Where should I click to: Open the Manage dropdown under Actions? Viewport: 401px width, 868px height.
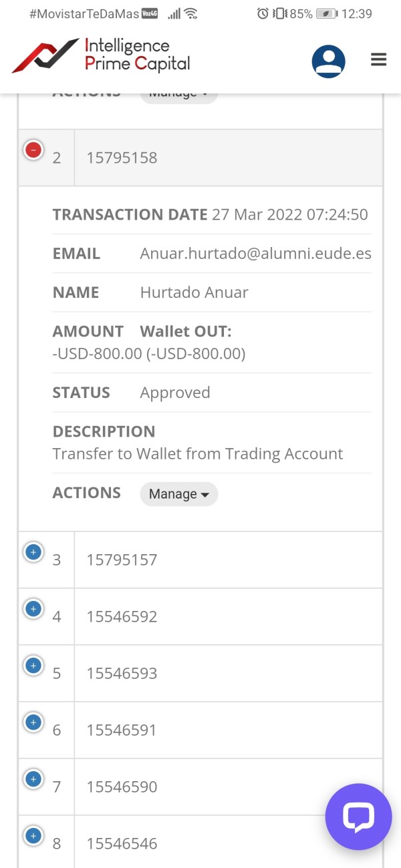pos(178,494)
